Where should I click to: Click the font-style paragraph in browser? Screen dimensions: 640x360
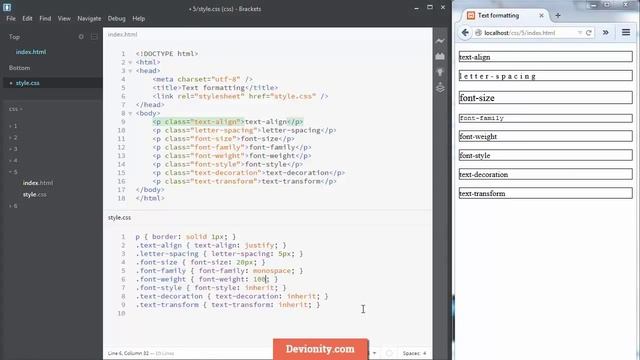(x=546, y=155)
